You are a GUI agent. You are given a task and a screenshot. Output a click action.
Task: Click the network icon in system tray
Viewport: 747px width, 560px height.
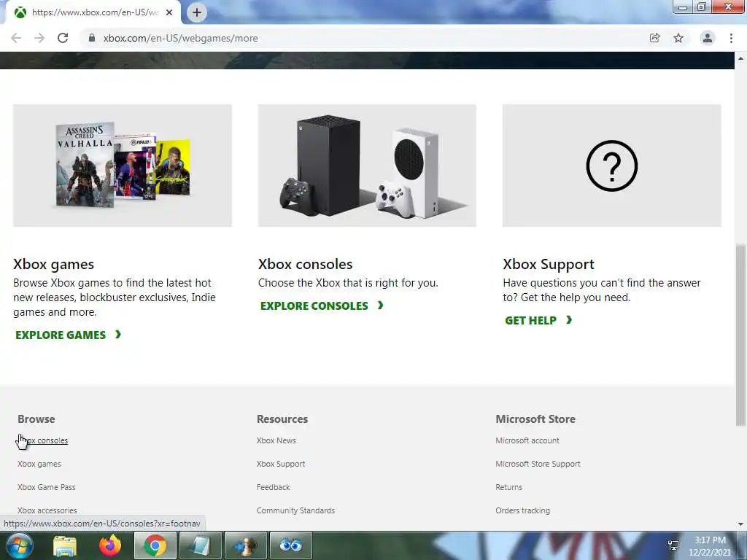pyautogui.click(x=673, y=545)
